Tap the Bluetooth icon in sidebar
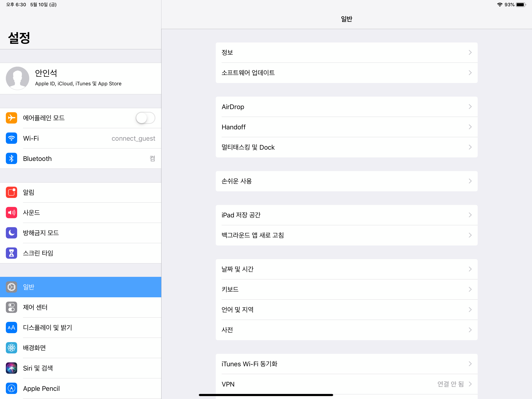Viewport: 532px width, 399px height. (x=11, y=159)
